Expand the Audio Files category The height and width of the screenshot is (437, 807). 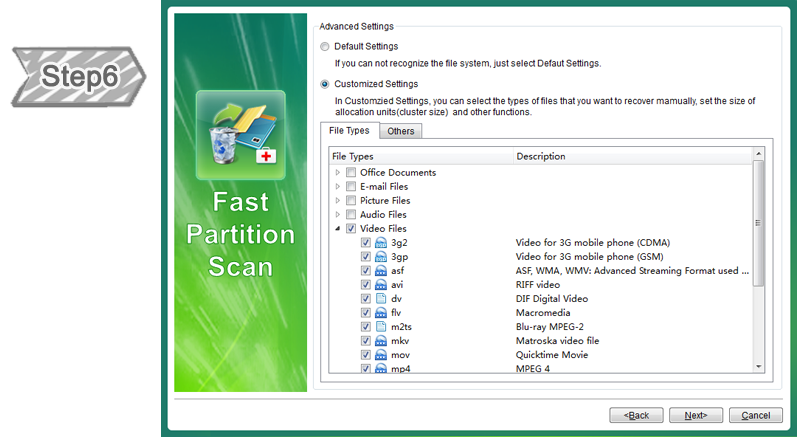tap(338, 215)
